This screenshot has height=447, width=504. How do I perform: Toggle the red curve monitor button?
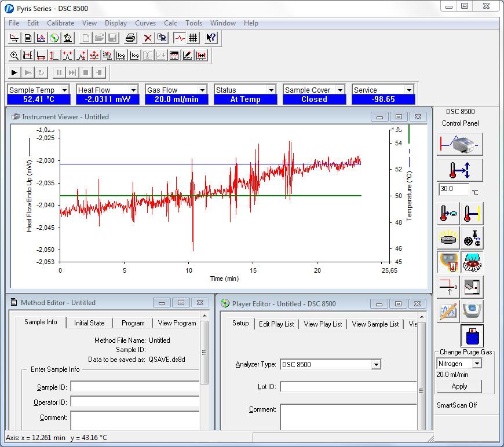pos(180,38)
